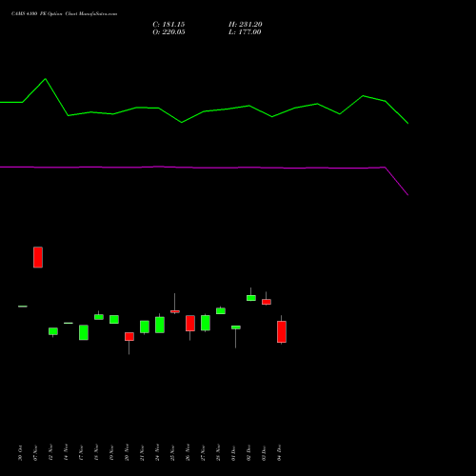Select the green candle for 02 Dec
This screenshot has width=476, height=476.
251,298
